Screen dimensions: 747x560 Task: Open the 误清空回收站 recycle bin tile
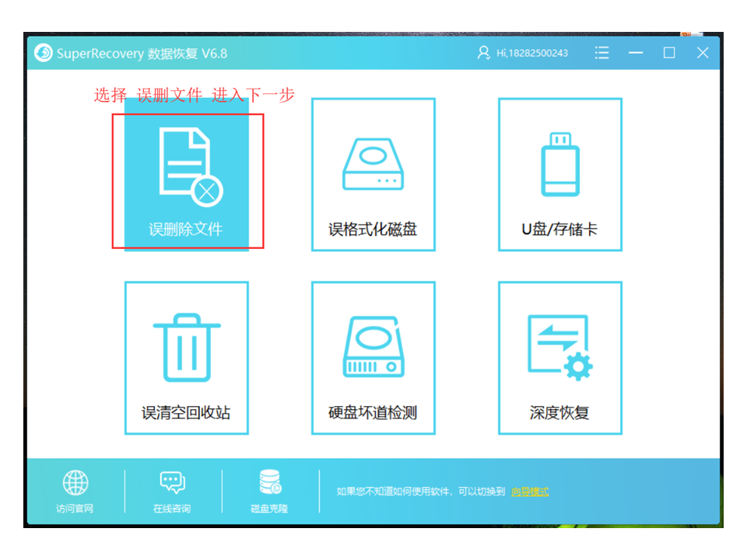[x=186, y=358]
